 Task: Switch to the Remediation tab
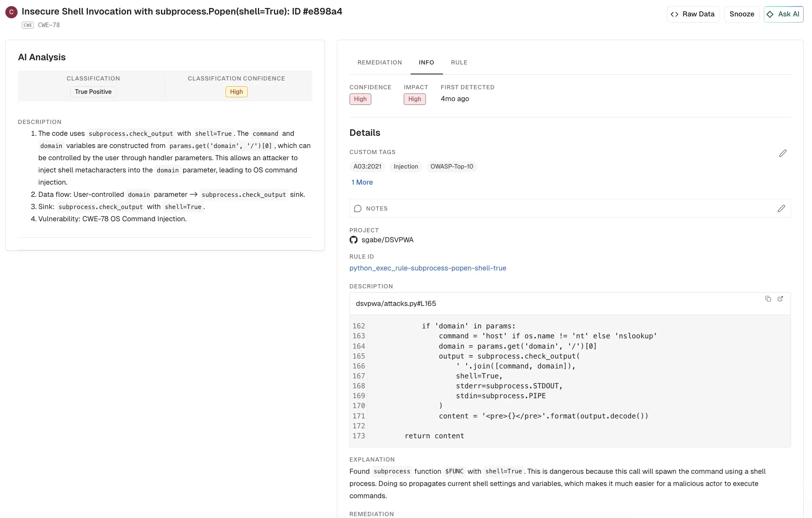point(380,62)
